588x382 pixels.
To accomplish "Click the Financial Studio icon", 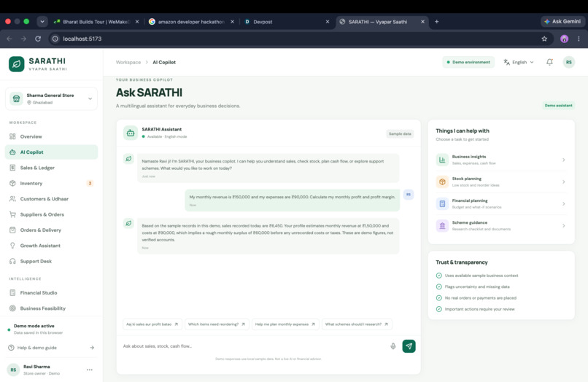I will point(12,293).
